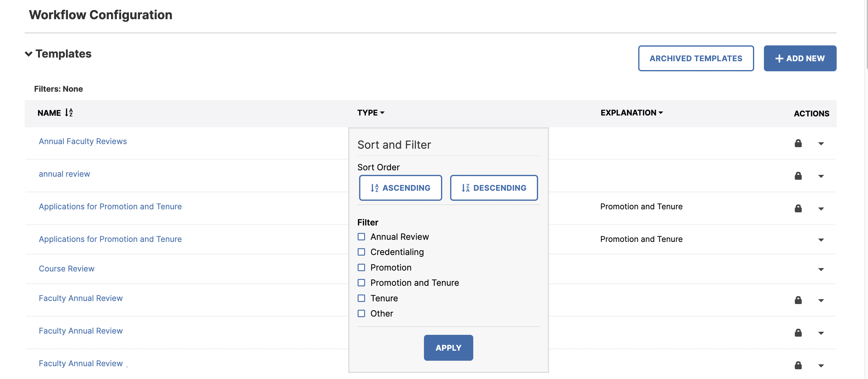Click the ACTIONS column header

coord(811,114)
